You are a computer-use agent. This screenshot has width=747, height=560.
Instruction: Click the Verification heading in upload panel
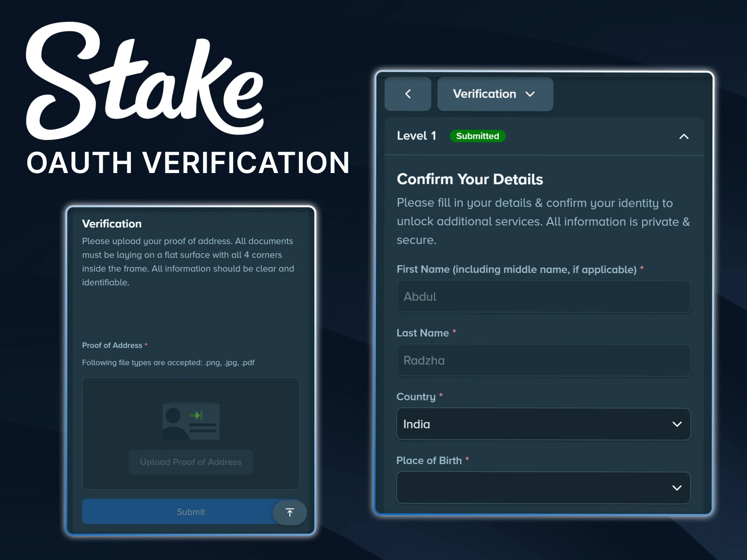pyautogui.click(x=112, y=224)
